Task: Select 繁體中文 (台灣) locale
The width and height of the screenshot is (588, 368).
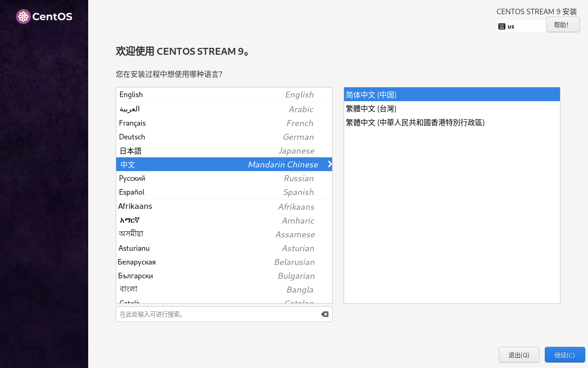Action: click(452, 109)
